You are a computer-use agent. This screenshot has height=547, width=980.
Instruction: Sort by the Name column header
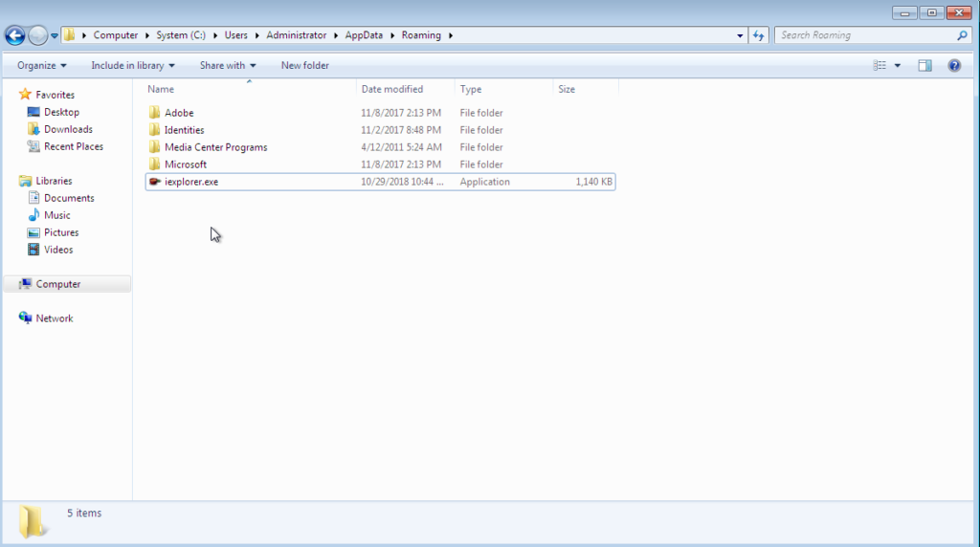click(250, 89)
